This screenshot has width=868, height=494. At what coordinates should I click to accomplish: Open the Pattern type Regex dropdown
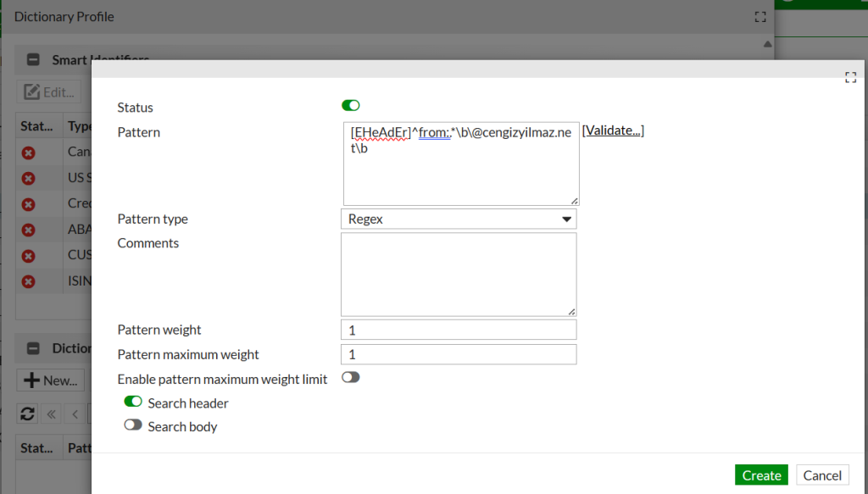tap(458, 219)
